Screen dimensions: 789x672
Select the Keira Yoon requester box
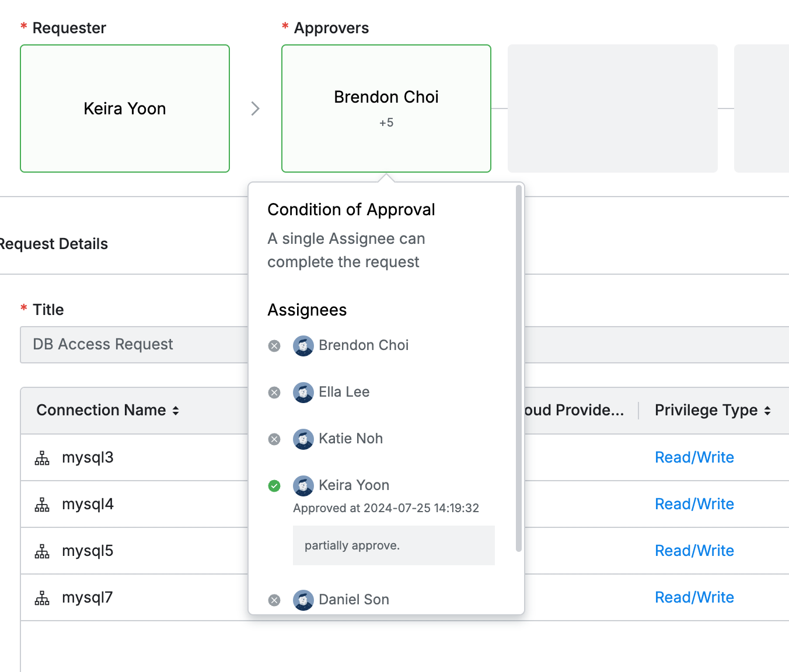click(x=125, y=108)
